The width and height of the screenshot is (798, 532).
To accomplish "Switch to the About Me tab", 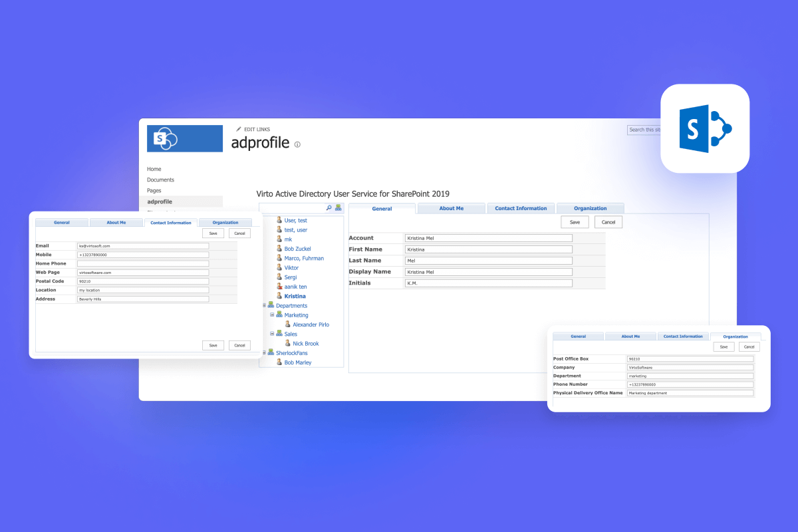I will click(x=451, y=207).
